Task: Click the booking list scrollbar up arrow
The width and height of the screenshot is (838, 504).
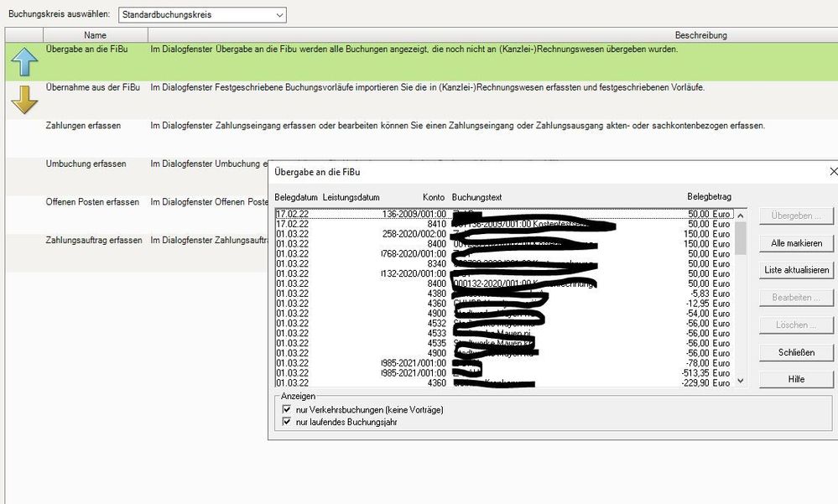Action: tap(740, 215)
